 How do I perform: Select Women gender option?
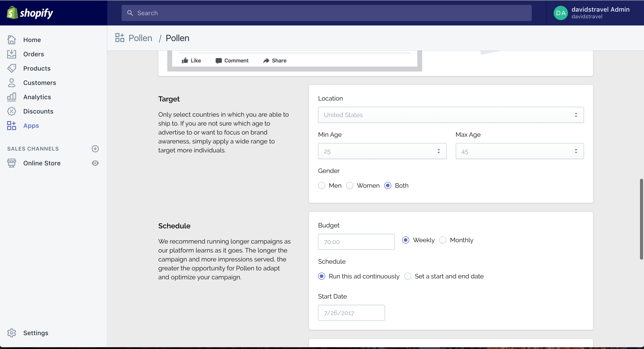tap(350, 186)
